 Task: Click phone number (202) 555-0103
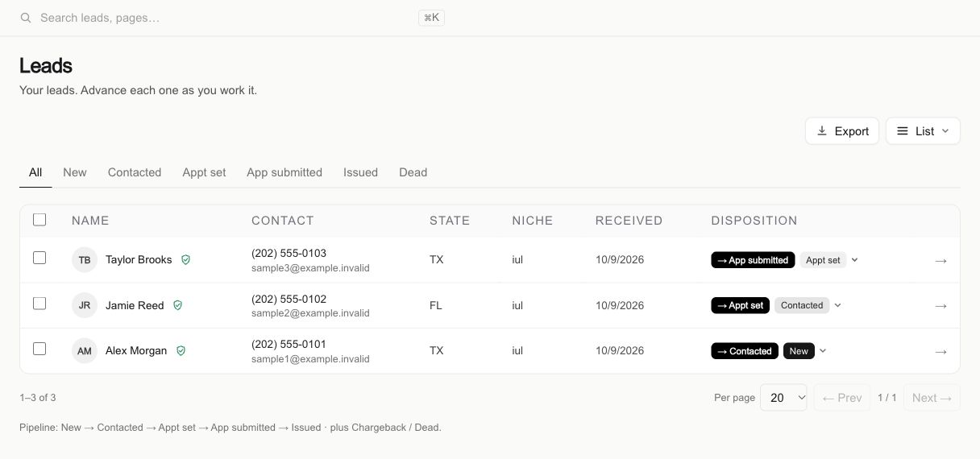pyautogui.click(x=289, y=253)
